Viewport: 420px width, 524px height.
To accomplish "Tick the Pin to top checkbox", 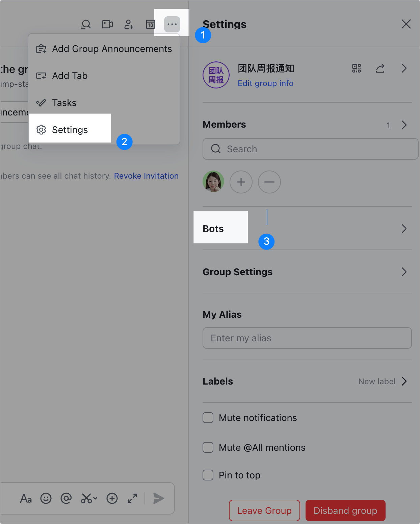I will 208,475.
